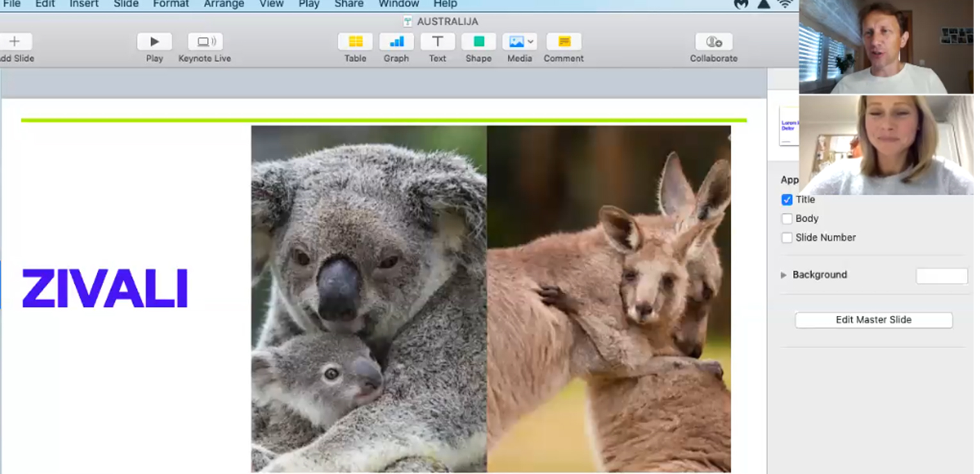Enable the Body checkbox

(787, 219)
